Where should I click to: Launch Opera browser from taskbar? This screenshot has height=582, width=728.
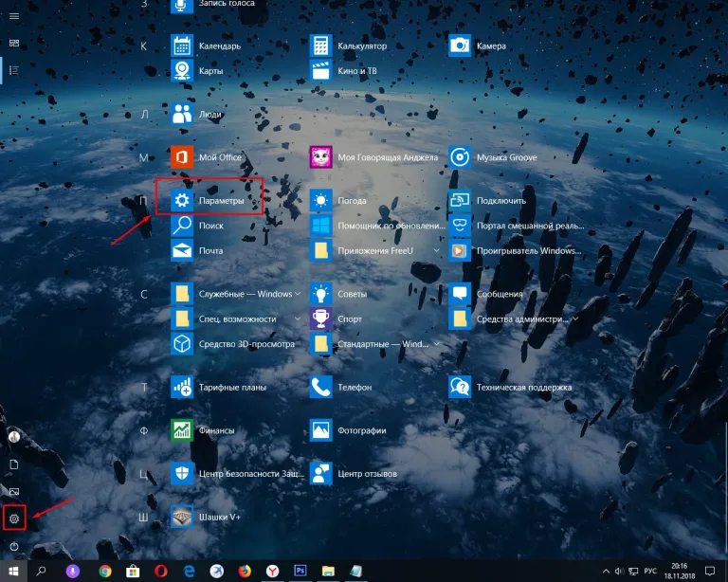click(160, 571)
